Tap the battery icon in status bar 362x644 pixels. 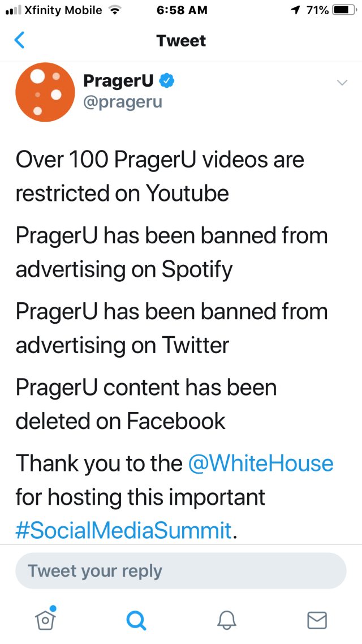(343, 10)
